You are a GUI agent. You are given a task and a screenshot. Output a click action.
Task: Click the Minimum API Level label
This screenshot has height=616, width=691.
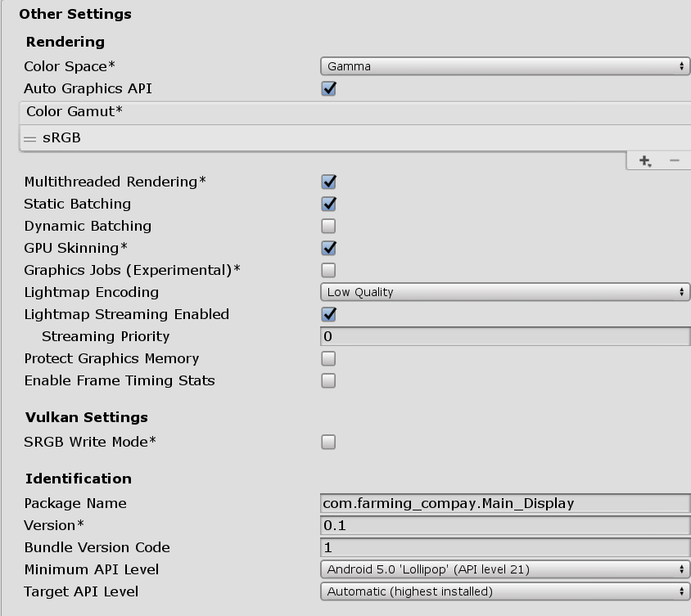(x=91, y=569)
